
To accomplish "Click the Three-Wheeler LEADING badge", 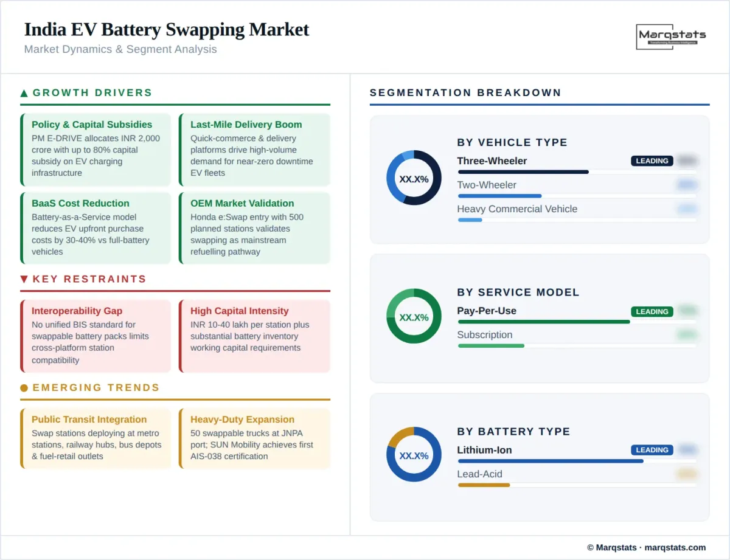I will pos(652,161).
